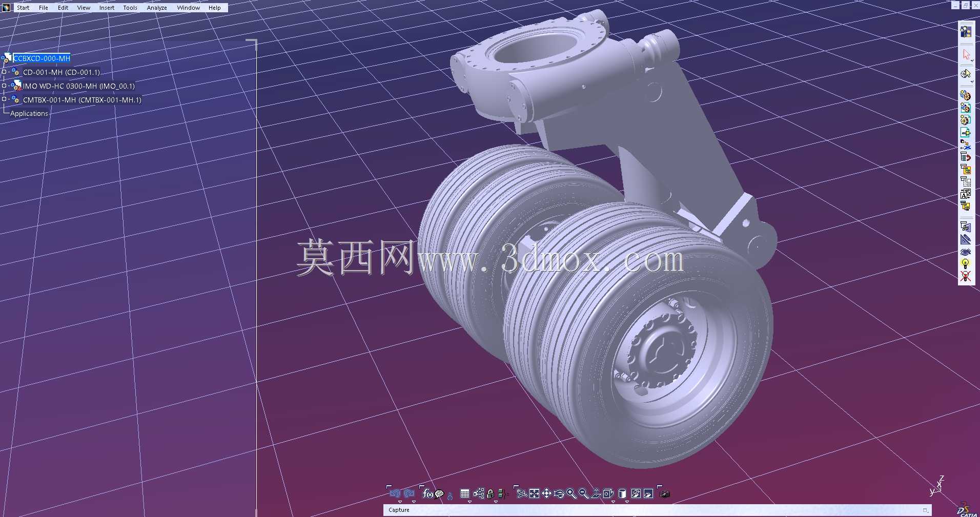Click the tree structure icon in bottom toolbar
This screenshot has width=980, height=517.
479,493
